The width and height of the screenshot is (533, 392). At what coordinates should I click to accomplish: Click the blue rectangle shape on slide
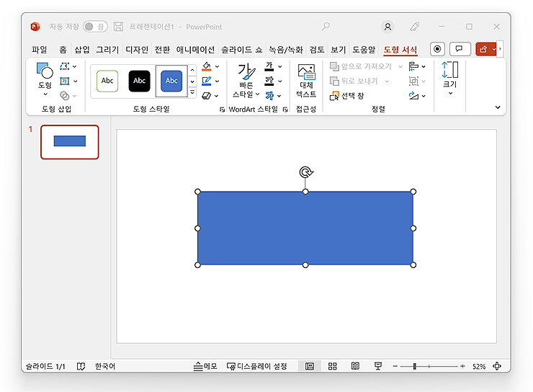[x=305, y=228]
